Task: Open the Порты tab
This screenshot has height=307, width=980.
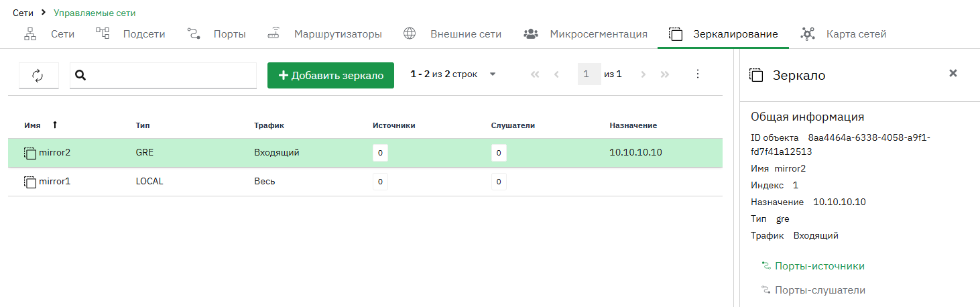Action: coord(216,34)
